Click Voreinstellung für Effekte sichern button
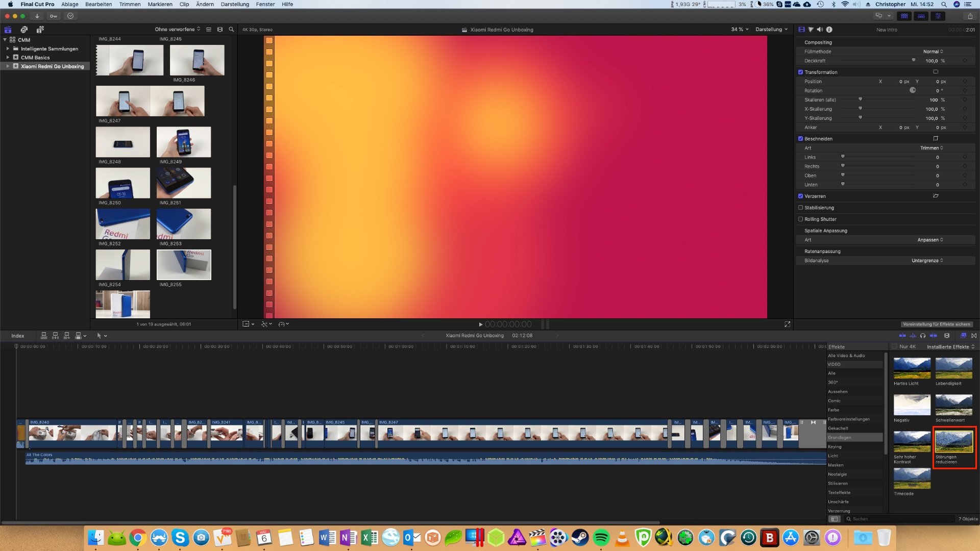980x551 pixels. click(x=936, y=324)
